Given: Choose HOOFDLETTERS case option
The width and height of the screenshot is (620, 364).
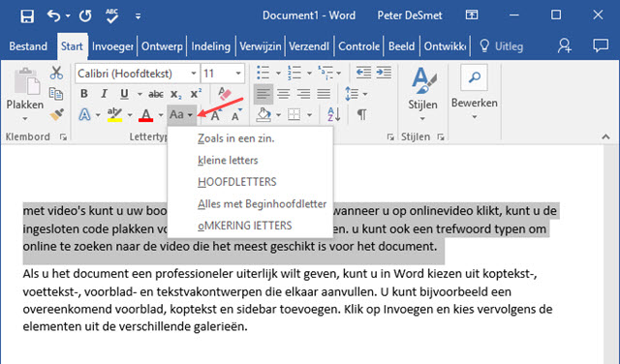Looking at the screenshot, I should click(236, 182).
